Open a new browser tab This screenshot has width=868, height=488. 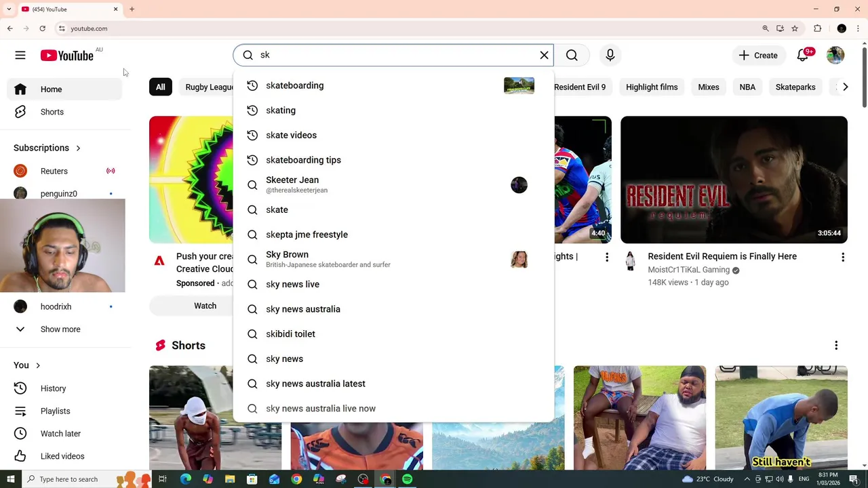(132, 9)
